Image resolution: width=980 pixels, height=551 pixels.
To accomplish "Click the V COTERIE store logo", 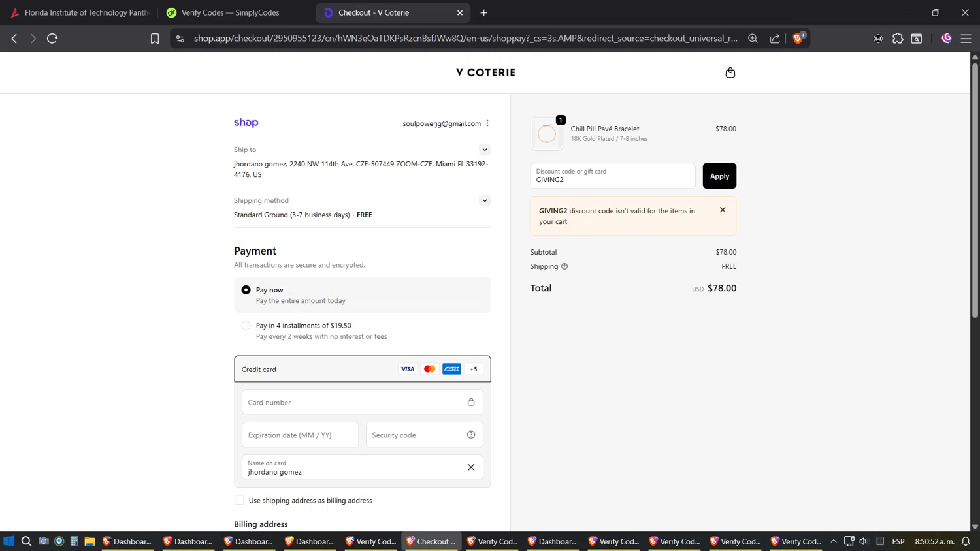I will tap(485, 72).
